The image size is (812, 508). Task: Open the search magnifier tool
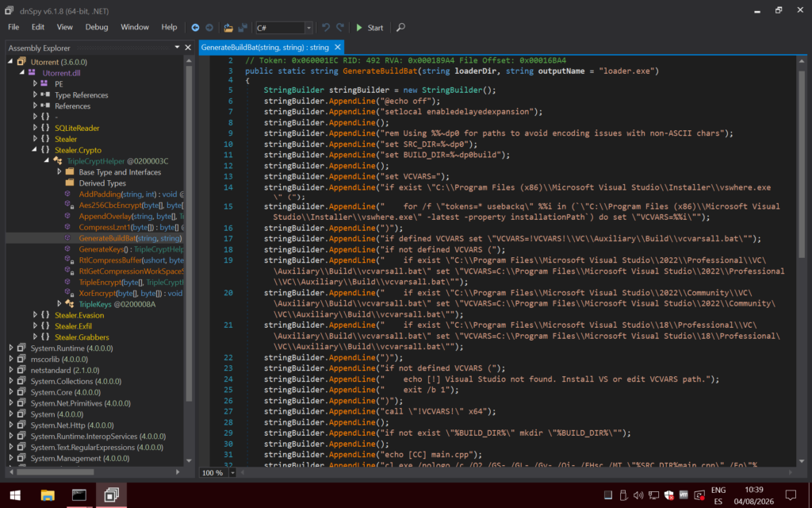(x=400, y=28)
